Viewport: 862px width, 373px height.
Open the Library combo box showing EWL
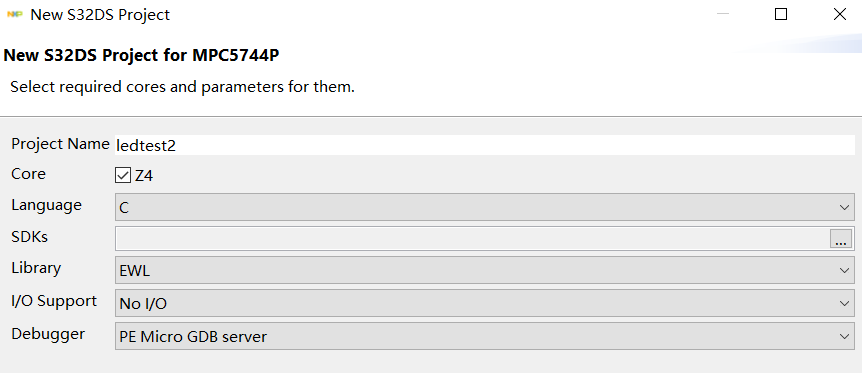pyautogui.click(x=484, y=270)
